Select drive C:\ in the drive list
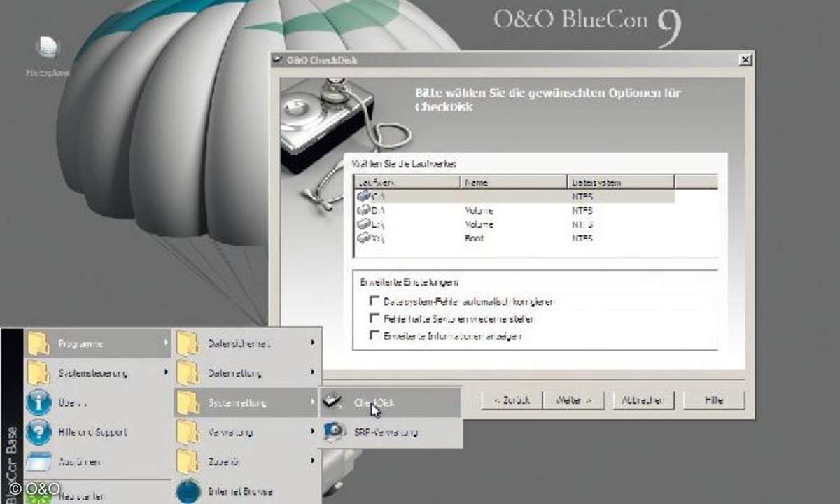This screenshot has height=504, width=840. pos(514,196)
